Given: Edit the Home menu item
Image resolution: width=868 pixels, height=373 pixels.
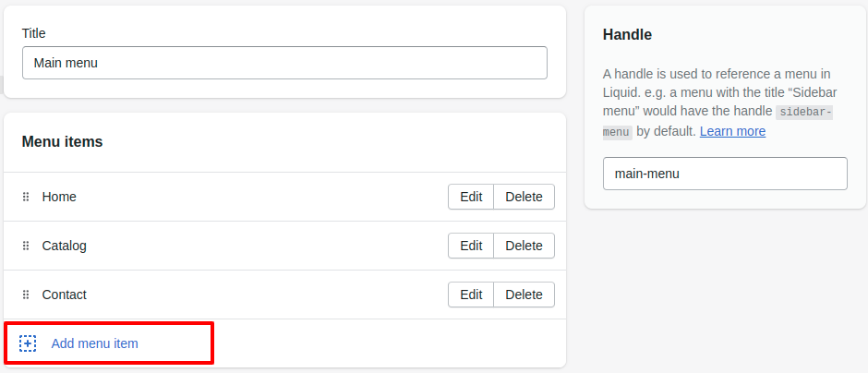Looking at the screenshot, I should 471,197.
